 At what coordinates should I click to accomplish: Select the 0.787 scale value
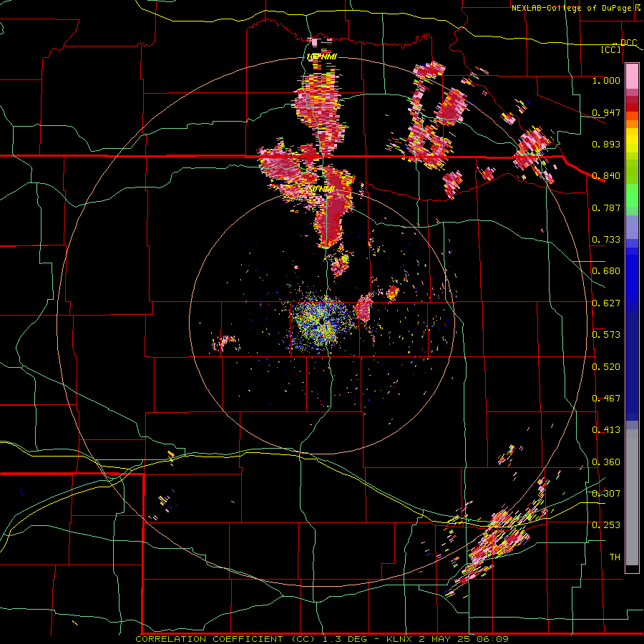point(606,208)
